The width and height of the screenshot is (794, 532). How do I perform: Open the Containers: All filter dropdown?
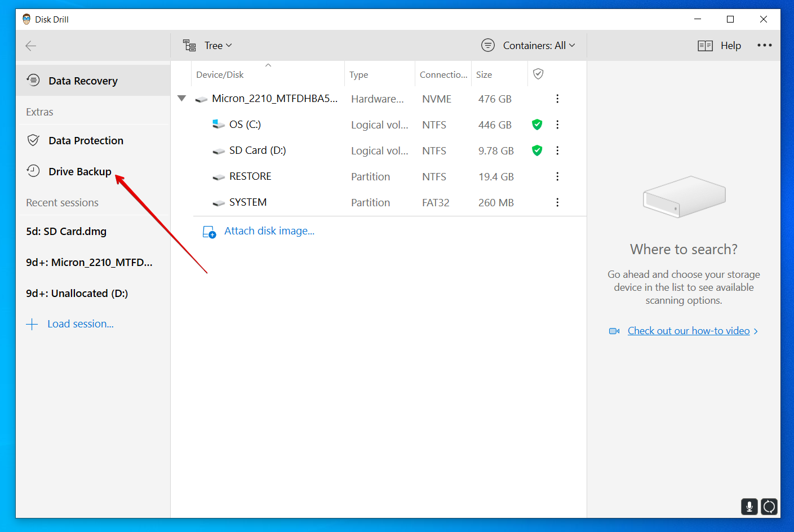539,46
